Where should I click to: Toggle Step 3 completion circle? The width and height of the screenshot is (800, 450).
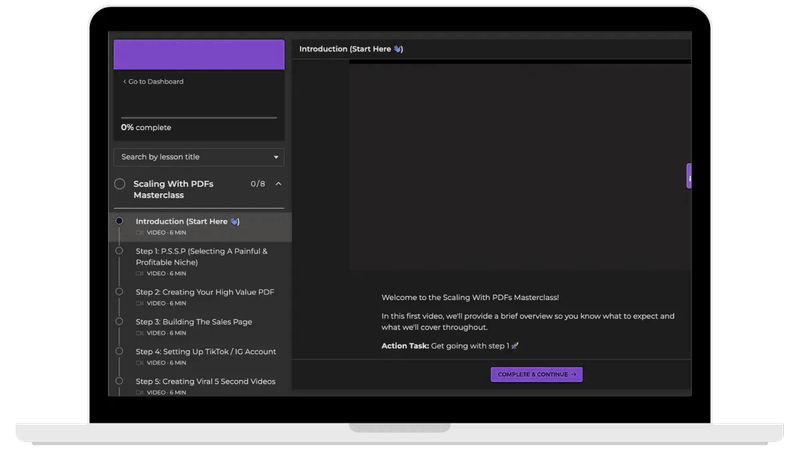tap(119, 321)
